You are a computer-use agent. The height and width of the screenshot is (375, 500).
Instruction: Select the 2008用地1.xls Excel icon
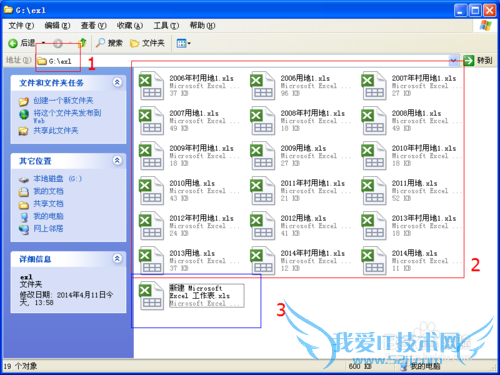[x=374, y=121]
